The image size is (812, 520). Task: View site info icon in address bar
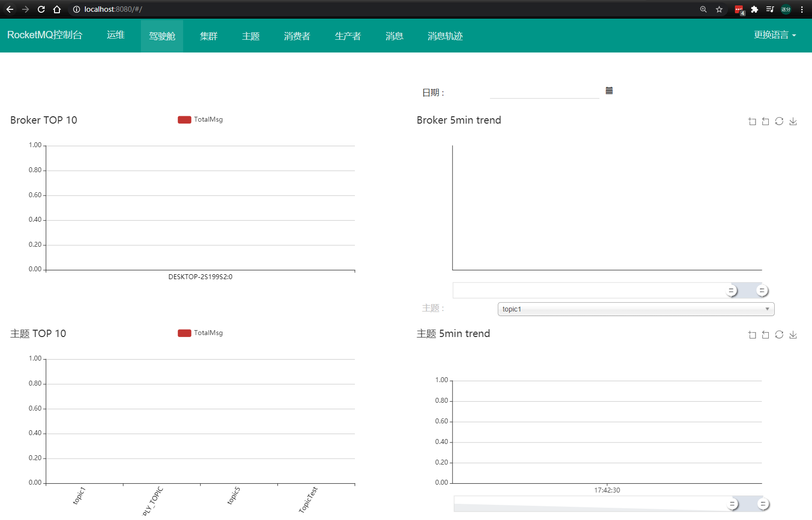76,9
